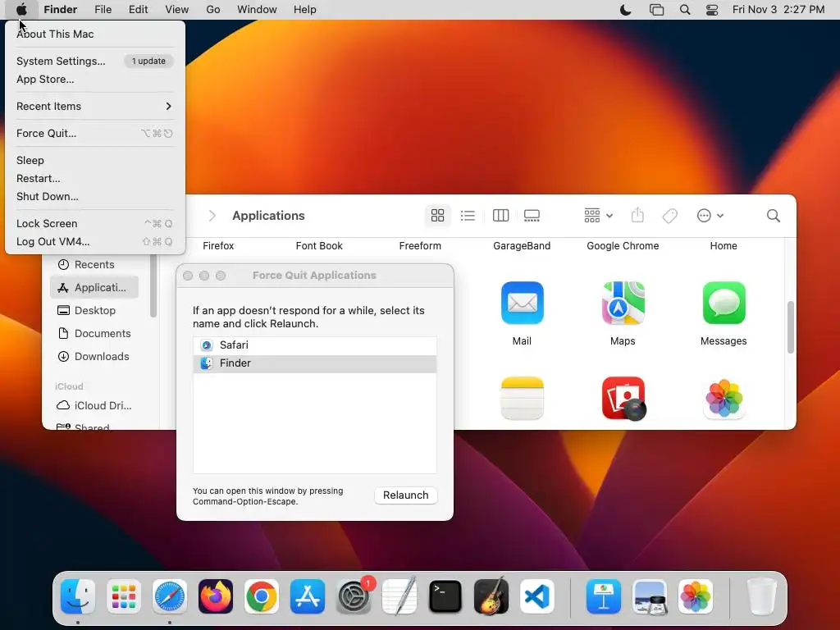Open Photos app icon in Applications window

724,399
